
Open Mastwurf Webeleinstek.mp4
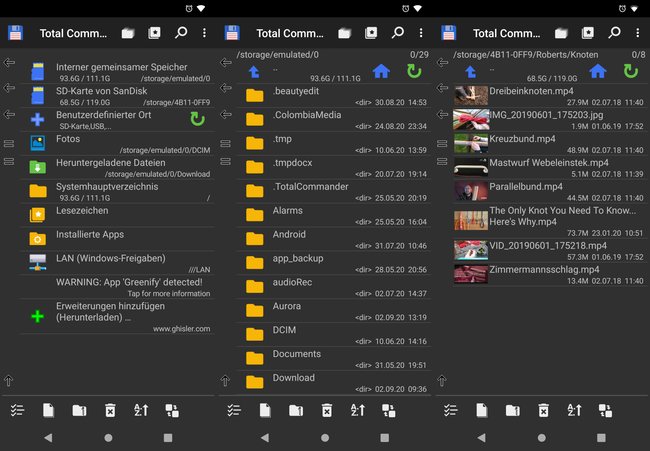[x=550, y=167]
